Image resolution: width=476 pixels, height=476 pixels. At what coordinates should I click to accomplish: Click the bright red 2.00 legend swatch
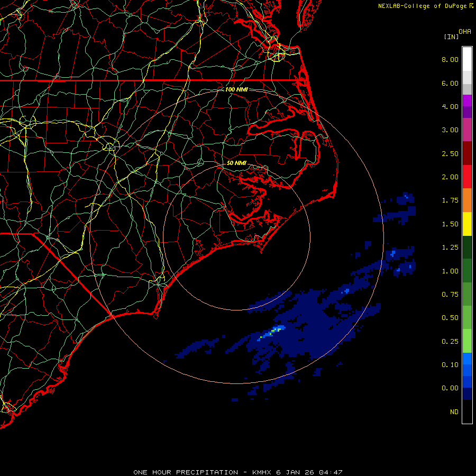pos(467,177)
